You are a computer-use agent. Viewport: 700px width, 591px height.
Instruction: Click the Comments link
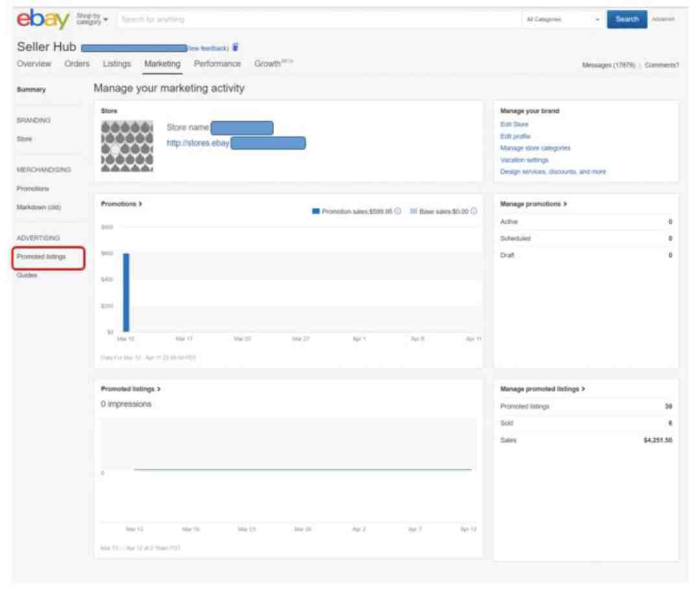(x=662, y=65)
